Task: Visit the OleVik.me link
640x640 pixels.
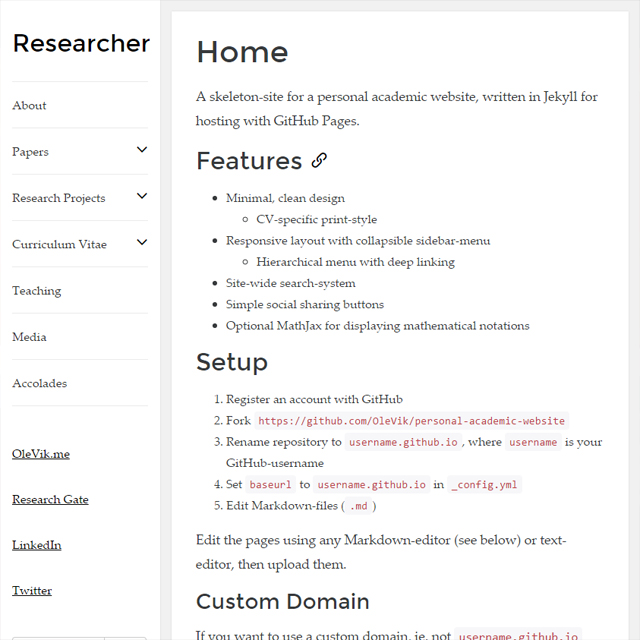Action: point(41,454)
